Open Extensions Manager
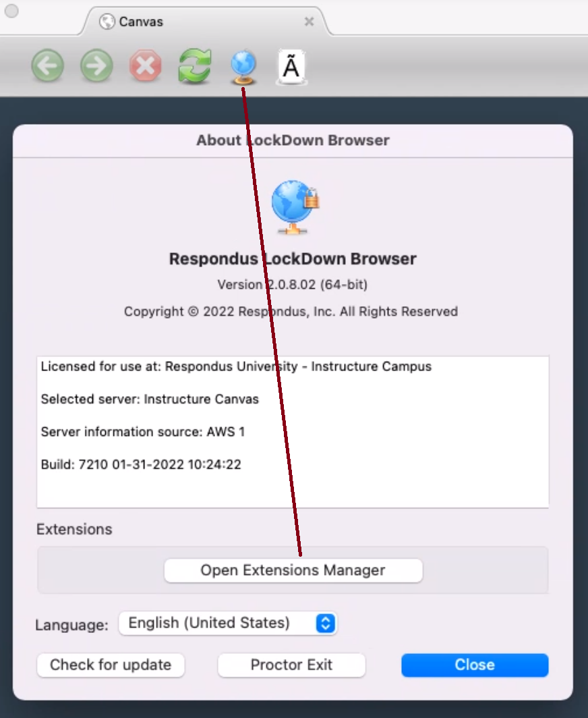The width and height of the screenshot is (588, 718). [293, 570]
